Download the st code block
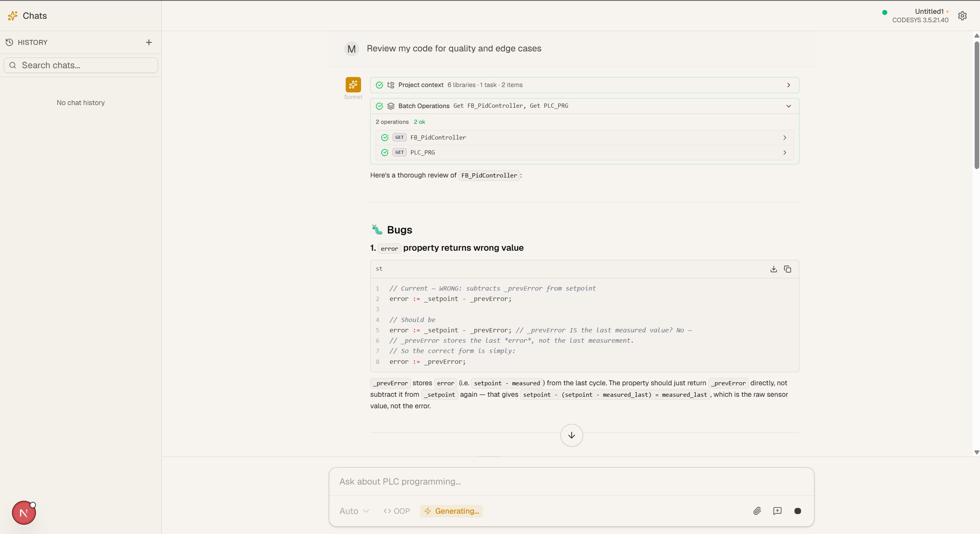980x534 pixels. pos(773,269)
